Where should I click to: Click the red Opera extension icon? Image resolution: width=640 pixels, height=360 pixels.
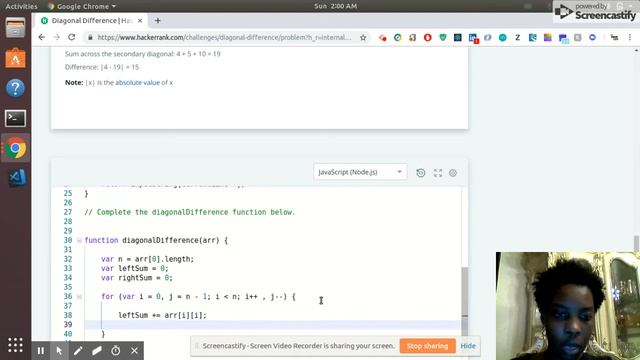coord(427,38)
